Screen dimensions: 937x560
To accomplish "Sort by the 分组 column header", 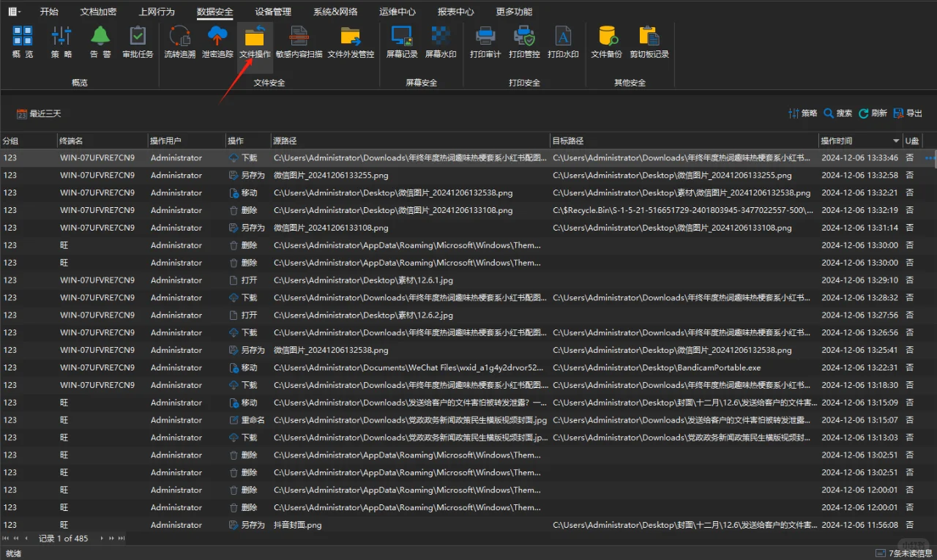I will tap(29, 141).
